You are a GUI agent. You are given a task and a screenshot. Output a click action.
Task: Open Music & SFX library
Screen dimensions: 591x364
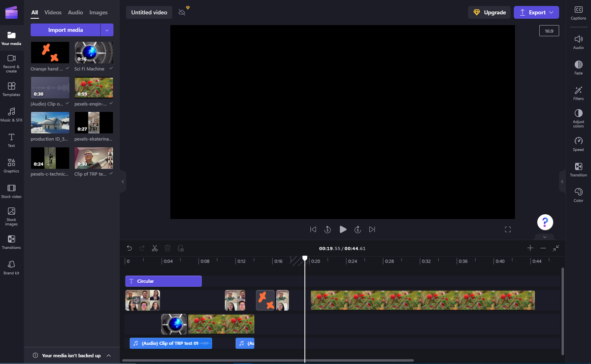pyautogui.click(x=11, y=115)
